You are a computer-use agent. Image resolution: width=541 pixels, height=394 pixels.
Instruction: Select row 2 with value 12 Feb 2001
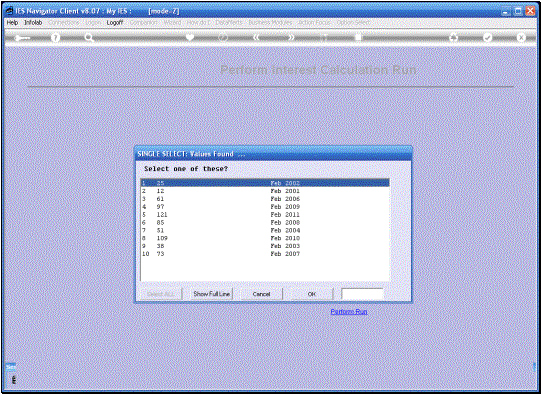pos(265,191)
